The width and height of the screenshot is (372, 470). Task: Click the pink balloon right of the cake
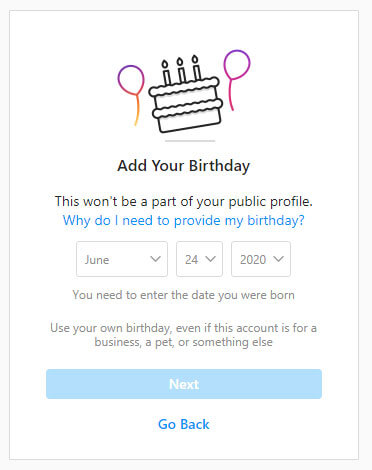[236, 80]
